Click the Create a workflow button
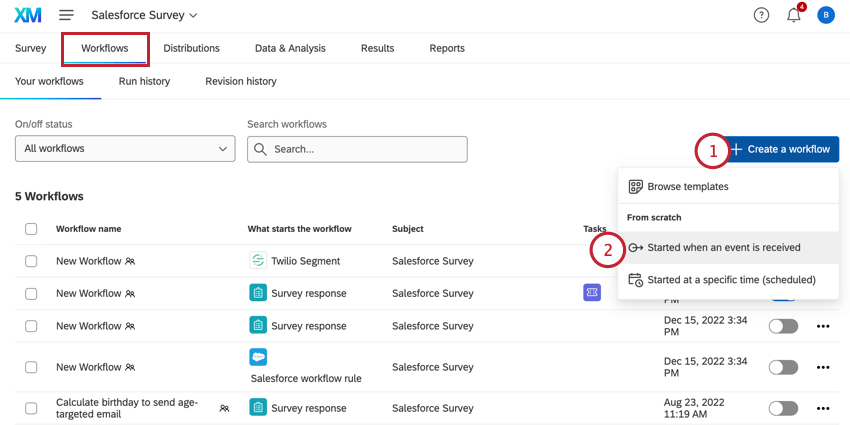The height and width of the screenshot is (425, 850). (x=780, y=149)
